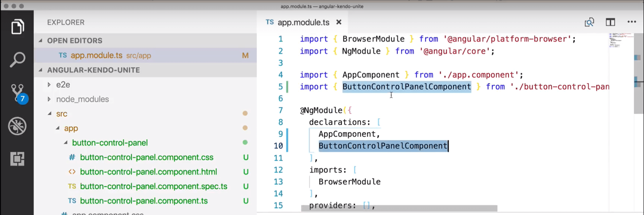This screenshot has height=215, width=644.
Task: Click './app.component' string on line 4
Action: (478, 75)
